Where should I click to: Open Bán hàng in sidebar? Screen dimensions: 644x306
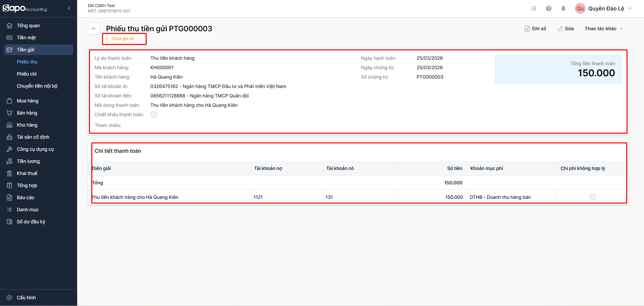(27, 113)
